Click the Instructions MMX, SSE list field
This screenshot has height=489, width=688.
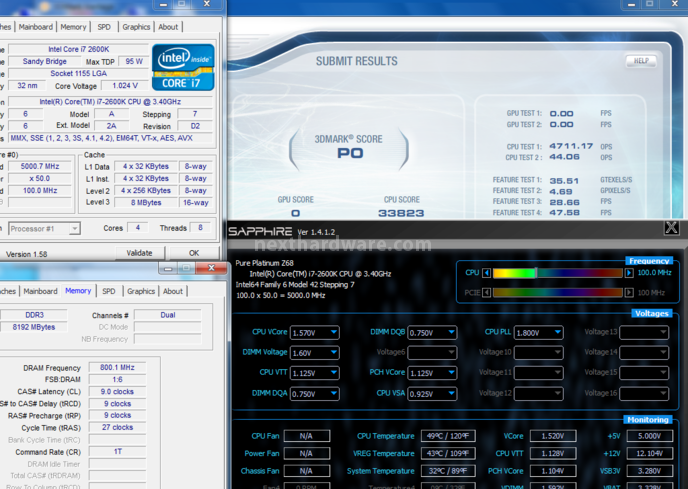point(111,138)
